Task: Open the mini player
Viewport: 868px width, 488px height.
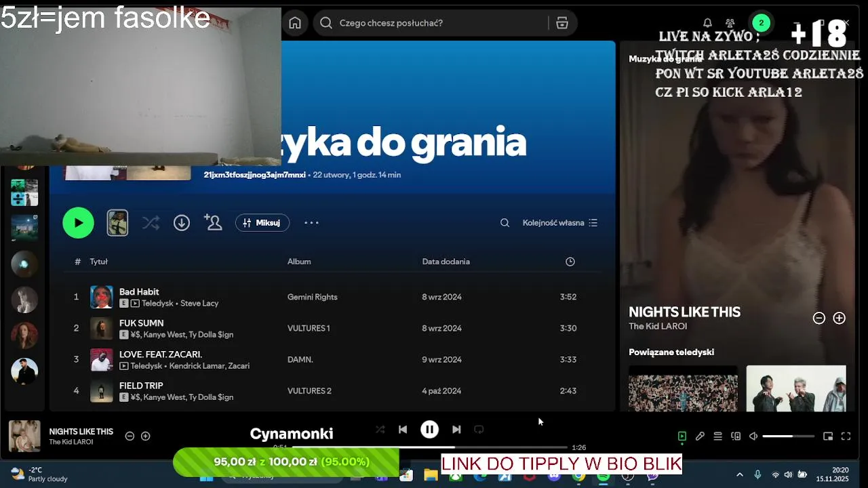Action: [828, 436]
